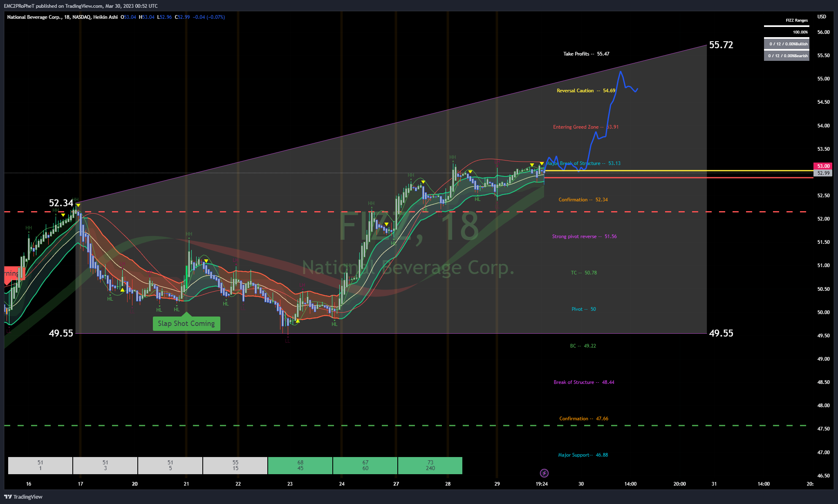
Task: Click the 'Strong pivot reverse -- 51.56' label
Action: (585, 236)
